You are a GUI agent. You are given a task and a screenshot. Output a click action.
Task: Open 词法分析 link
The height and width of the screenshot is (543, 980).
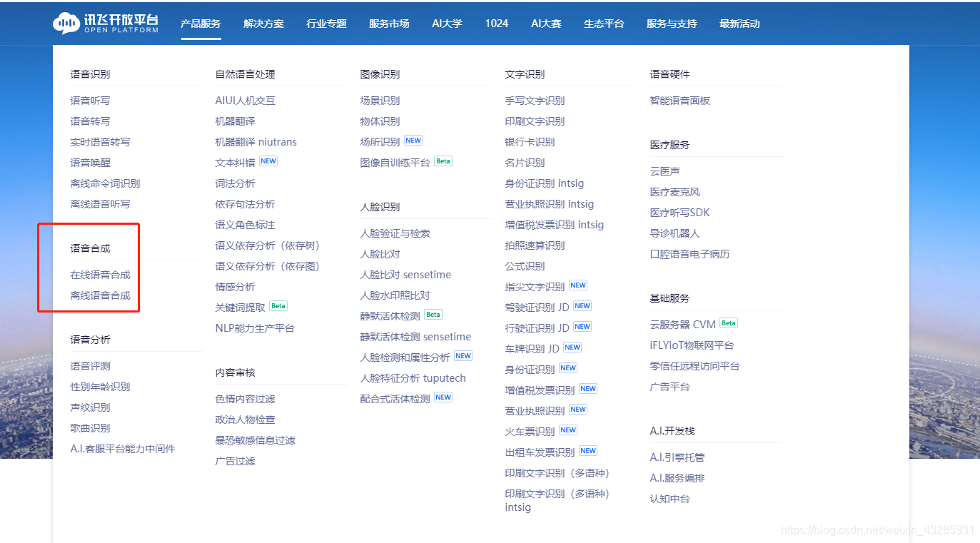[x=236, y=183]
